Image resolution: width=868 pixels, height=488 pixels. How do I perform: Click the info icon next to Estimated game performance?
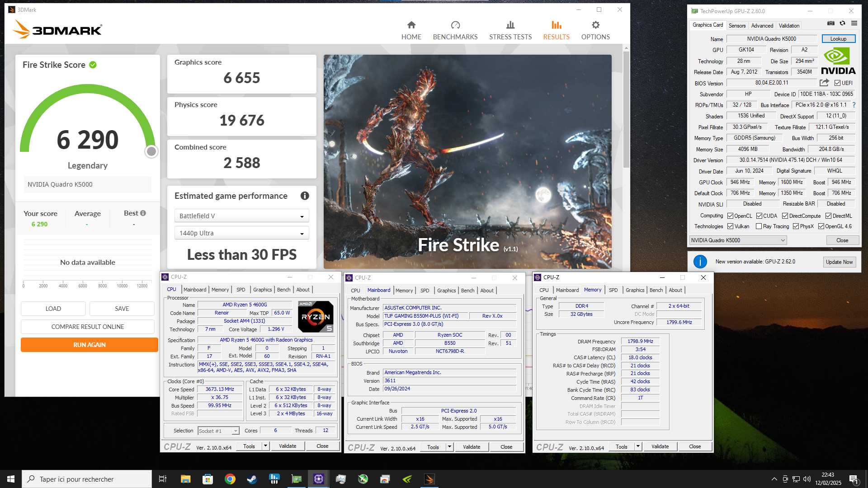coord(305,196)
